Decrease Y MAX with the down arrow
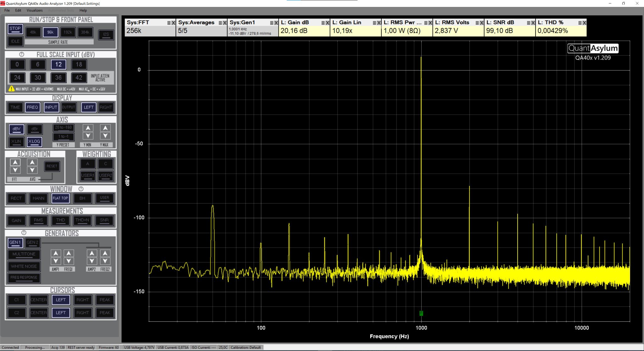The height and width of the screenshot is (351, 644). (x=105, y=136)
